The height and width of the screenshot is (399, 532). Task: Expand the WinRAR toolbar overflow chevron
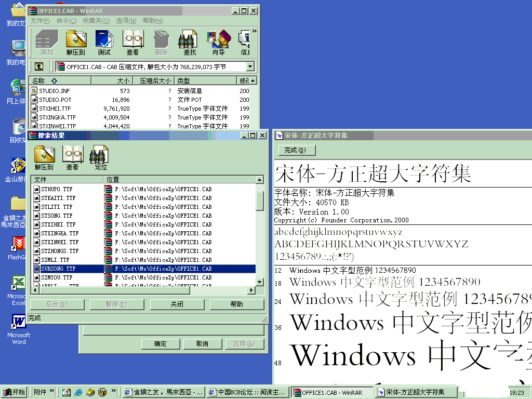(255, 31)
